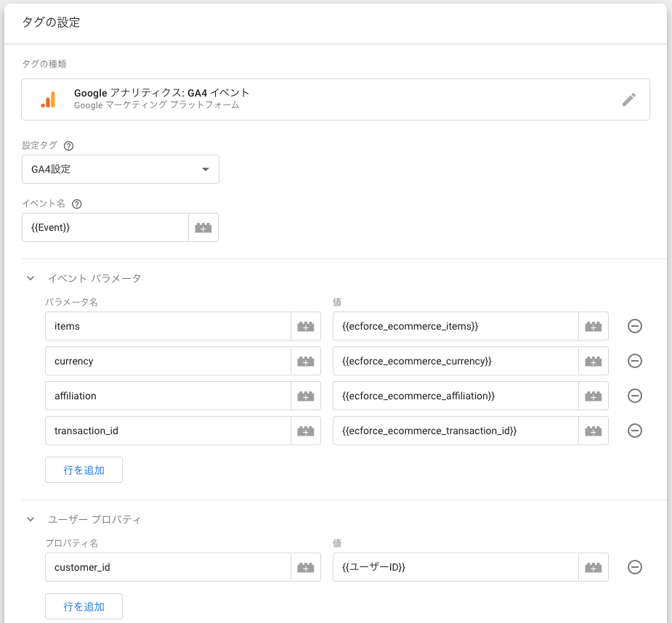Click variable icon beside {{ecforce_ecommerce_currency}} value
The height and width of the screenshot is (623, 672).
point(593,361)
